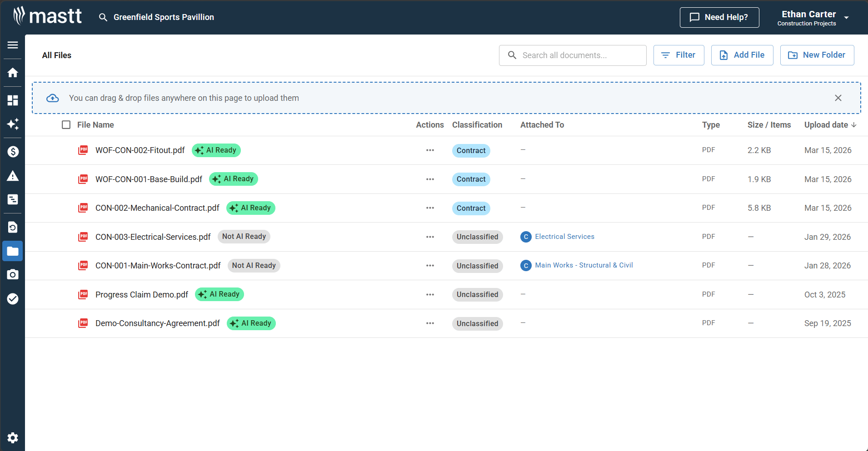
Task: Open the warning triangle risks icon
Action: [13, 176]
